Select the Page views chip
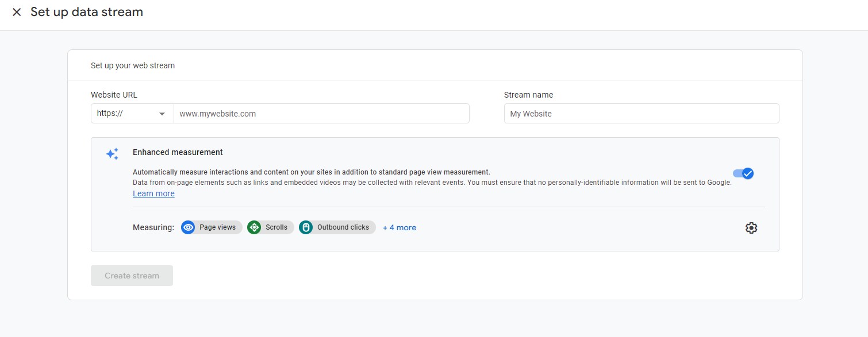The image size is (868, 337). click(x=212, y=227)
